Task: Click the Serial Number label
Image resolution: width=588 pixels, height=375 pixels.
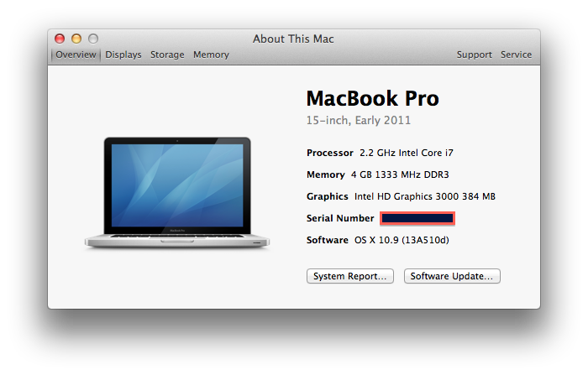Action: point(340,218)
